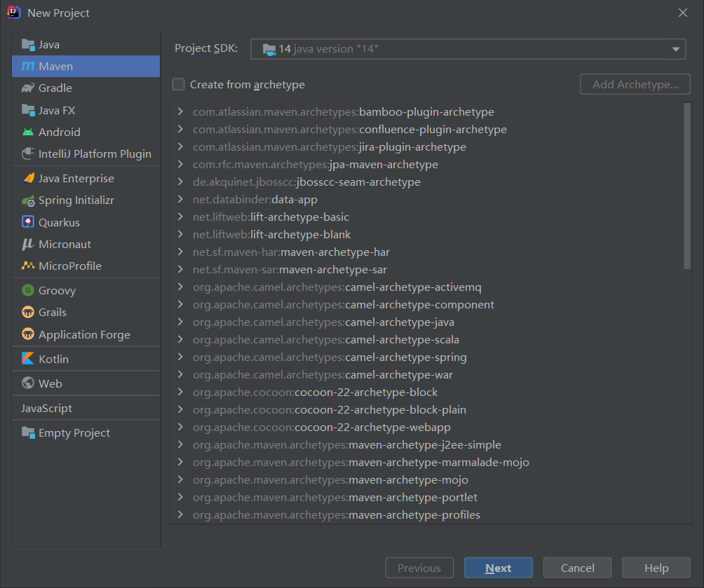
Task: Select maven-archetype-profiles row
Action: point(428,514)
